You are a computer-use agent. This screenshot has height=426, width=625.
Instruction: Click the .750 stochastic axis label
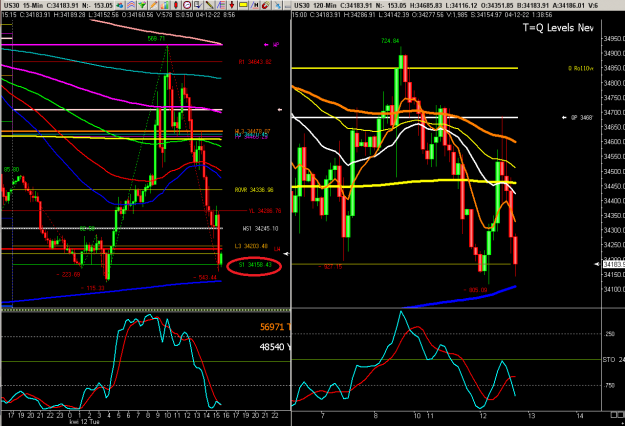point(609,385)
